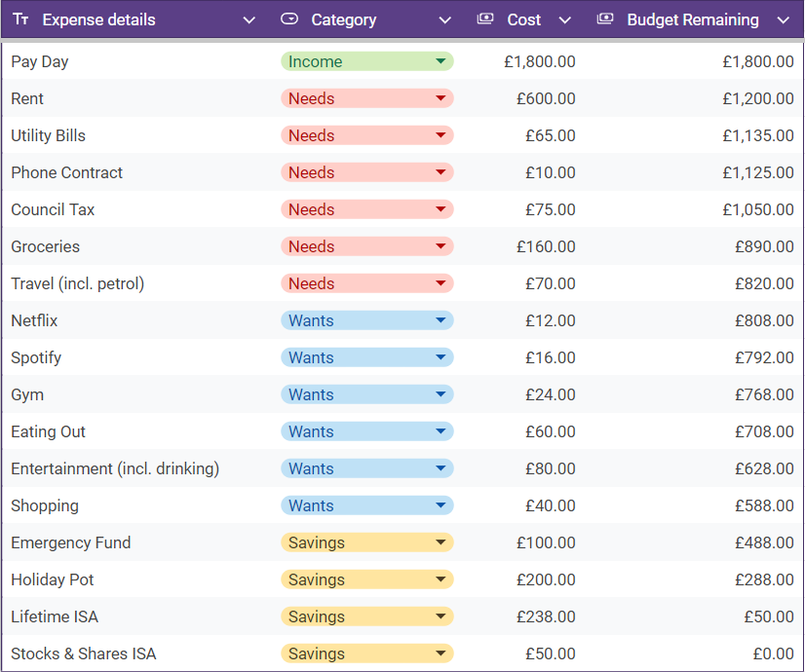Click the arrow on Groceries Needs chip
This screenshot has height=672, width=805.
point(441,246)
